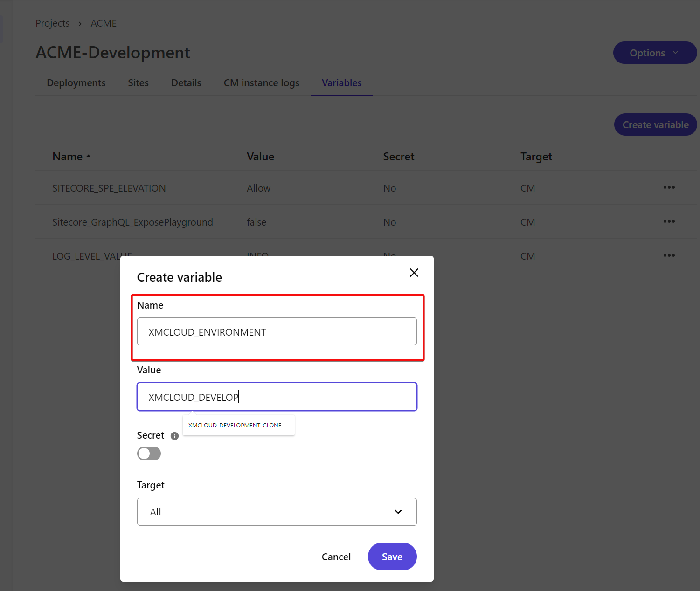Open more actions for Sitecore_GraphQL_ExposePlayground row
700x591 pixels.
pyautogui.click(x=669, y=221)
